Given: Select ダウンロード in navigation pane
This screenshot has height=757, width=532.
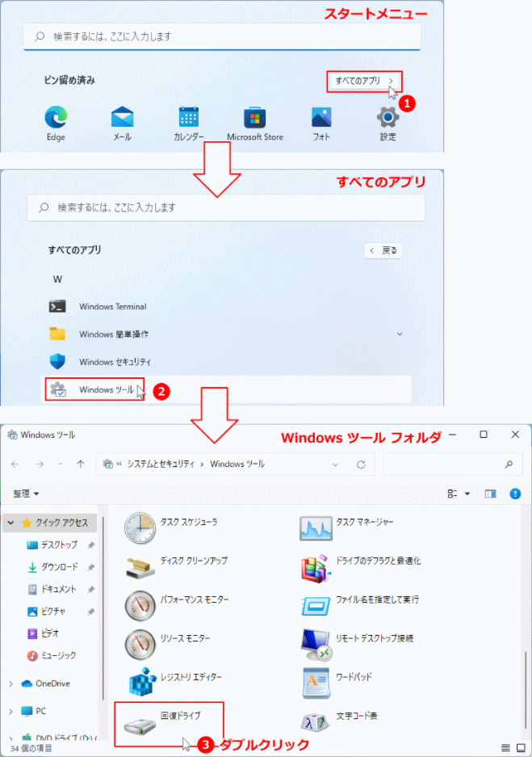Looking at the screenshot, I should point(52,567).
